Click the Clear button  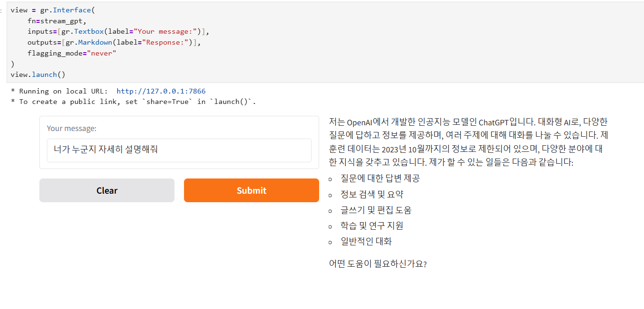(x=107, y=190)
